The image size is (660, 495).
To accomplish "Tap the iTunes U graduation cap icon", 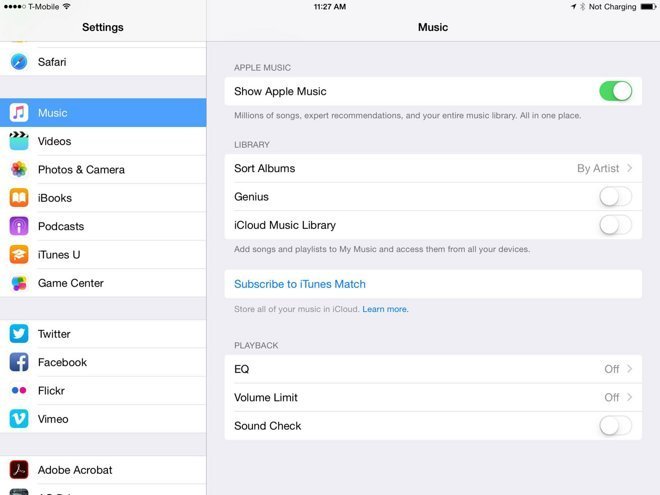I will pyautogui.click(x=19, y=255).
